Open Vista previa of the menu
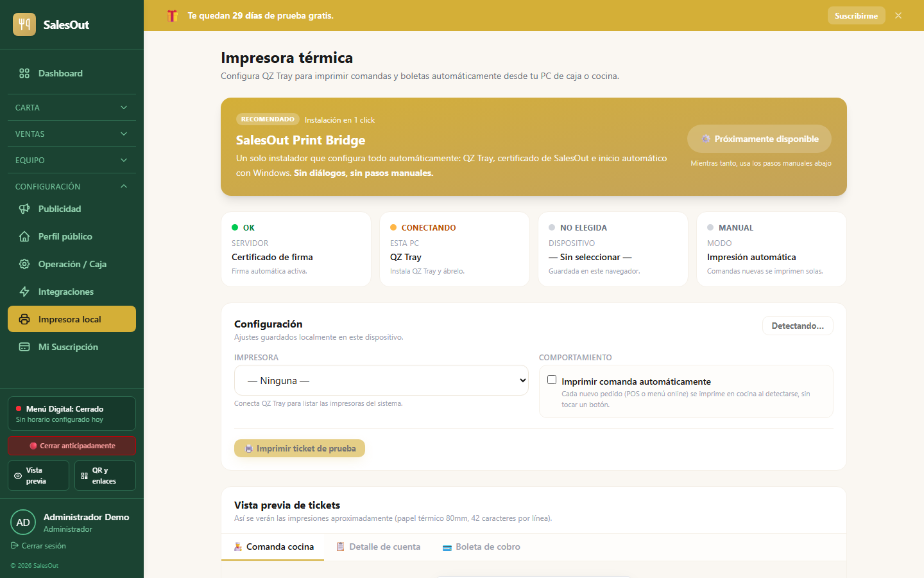The width and height of the screenshot is (924, 578). click(38, 475)
